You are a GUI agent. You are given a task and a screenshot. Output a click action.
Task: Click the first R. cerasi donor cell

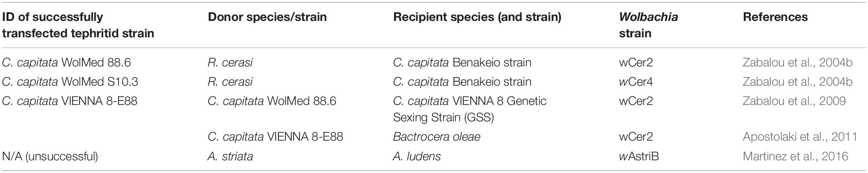click(x=230, y=63)
